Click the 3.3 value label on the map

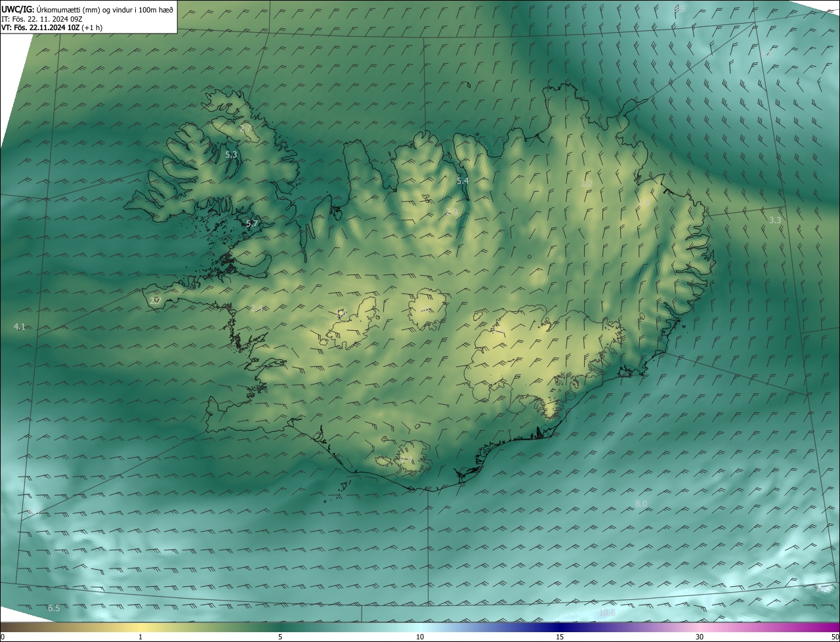point(775,221)
